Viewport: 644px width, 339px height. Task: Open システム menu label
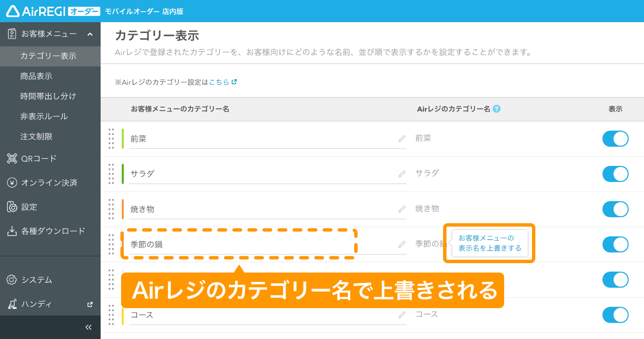(x=37, y=280)
